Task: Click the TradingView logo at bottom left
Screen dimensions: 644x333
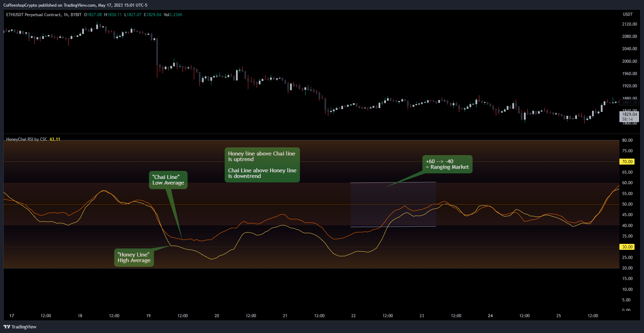Action: tap(20, 327)
